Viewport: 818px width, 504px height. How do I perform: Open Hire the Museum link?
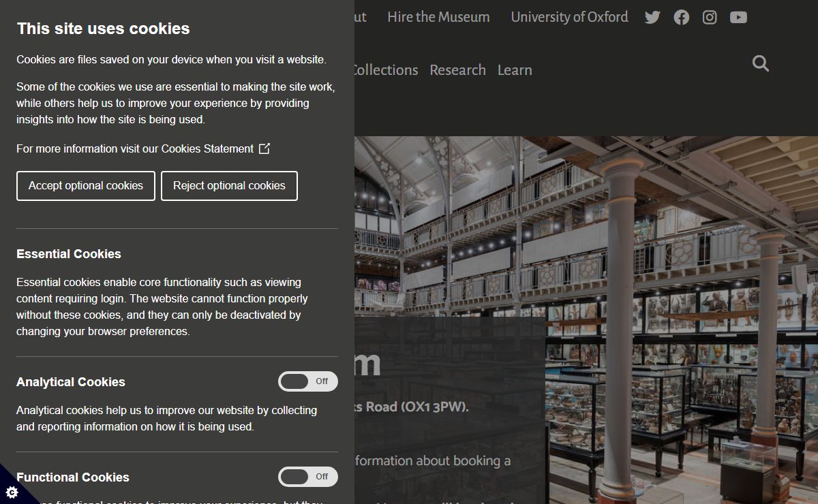[438, 17]
